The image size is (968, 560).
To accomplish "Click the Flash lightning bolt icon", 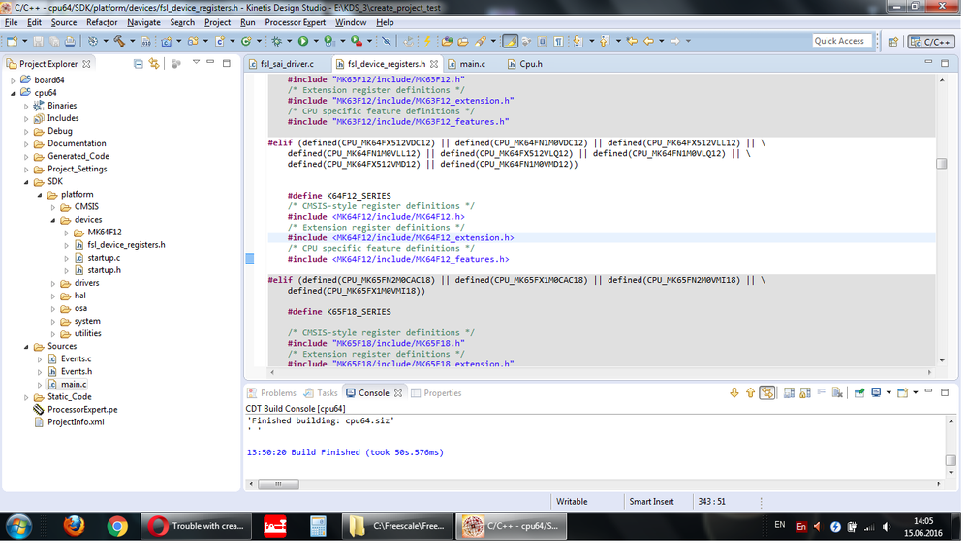I will [x=426, y=41].
